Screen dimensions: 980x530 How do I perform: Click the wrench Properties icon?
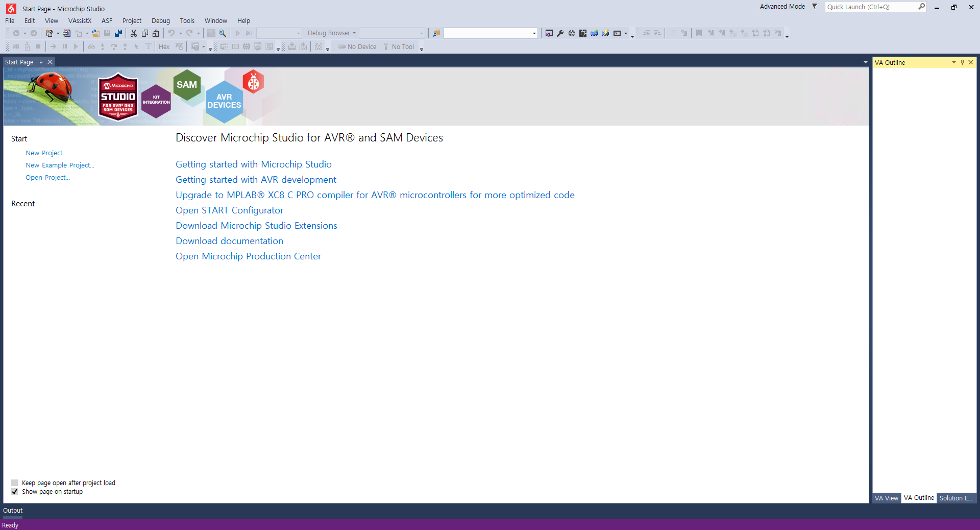[x=560, y=33]
